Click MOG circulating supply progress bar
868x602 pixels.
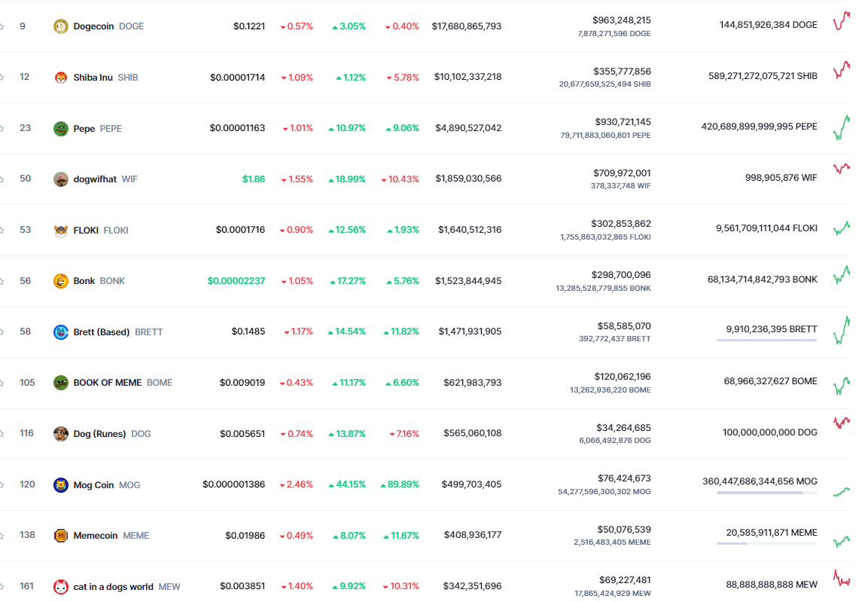click(x=766, y=492)
